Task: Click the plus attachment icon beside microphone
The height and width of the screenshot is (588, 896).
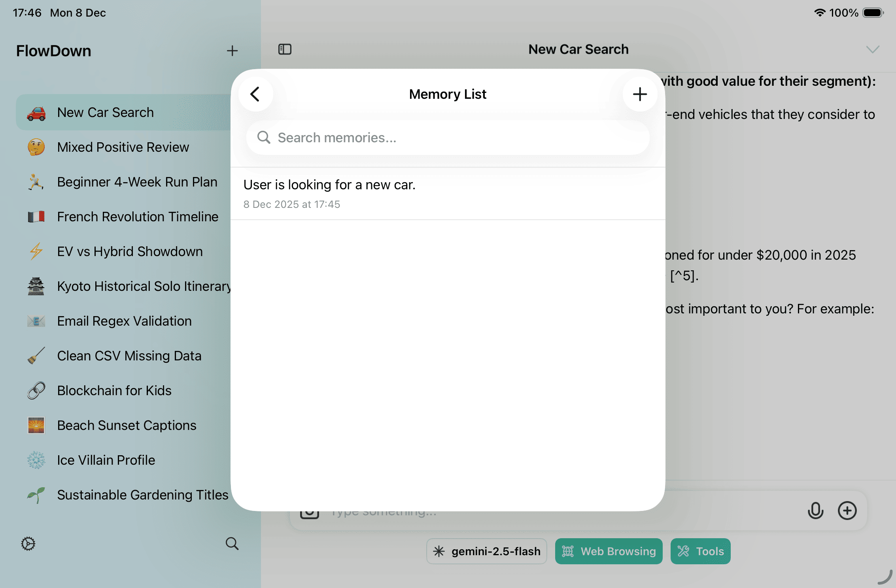Action: pyautogui.click(x=847, y=511)
